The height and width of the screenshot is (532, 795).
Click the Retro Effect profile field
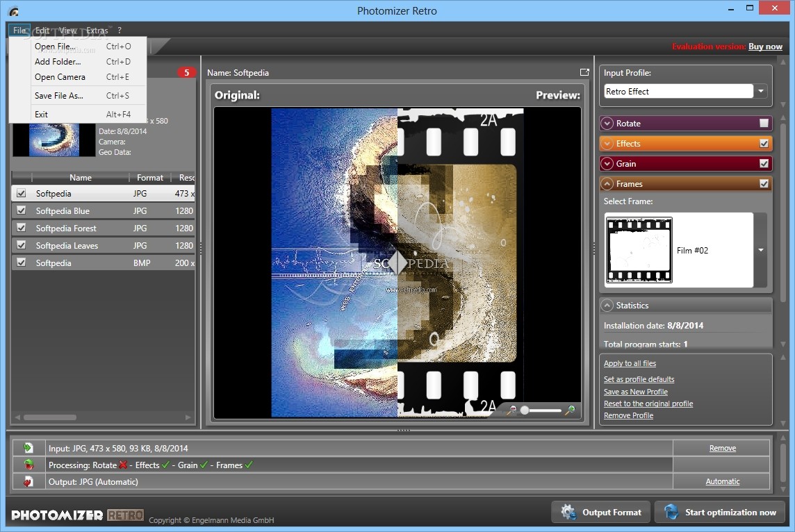[x=678, y=91]
